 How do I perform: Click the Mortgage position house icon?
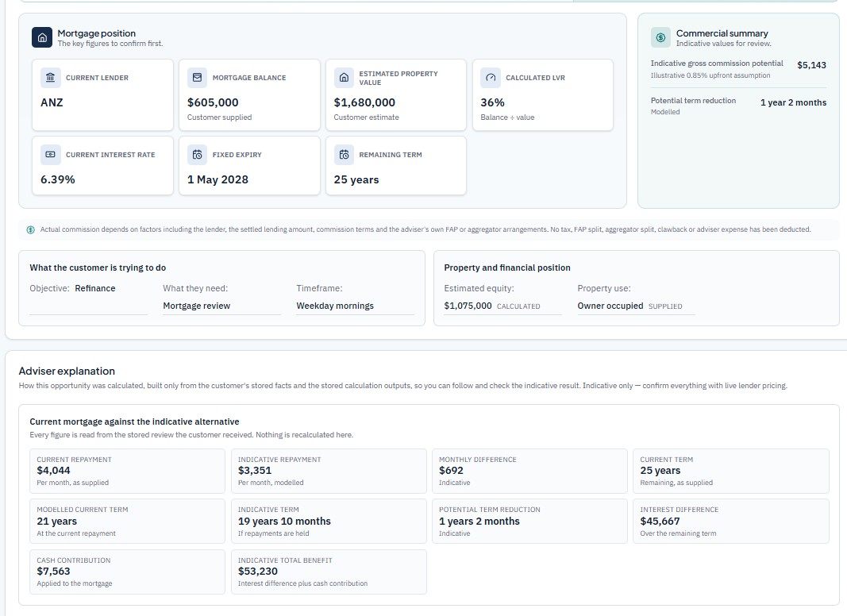click(42, 38)
